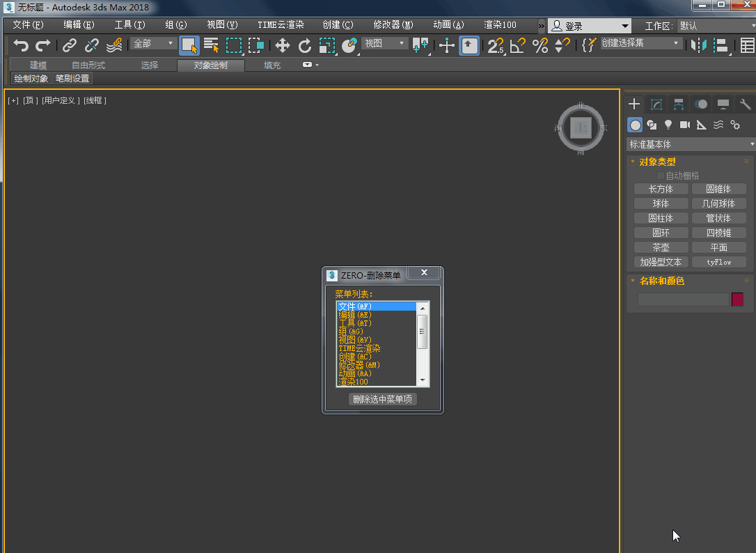Image resolution: width=756 pixels, height=553 pixels.
Task: Open the Modify panel tab icon
Action: [x=656, y=104]
